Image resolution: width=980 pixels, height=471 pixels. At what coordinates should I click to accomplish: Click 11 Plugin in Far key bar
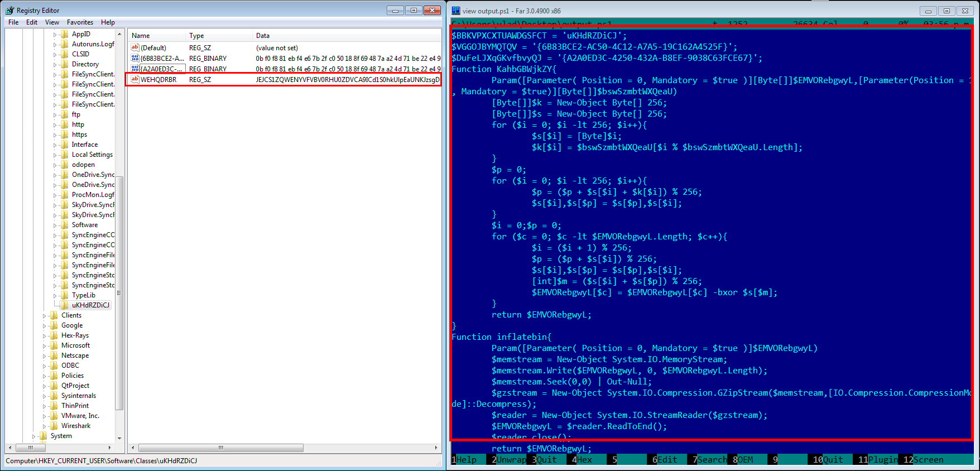[x=878, y=460]
